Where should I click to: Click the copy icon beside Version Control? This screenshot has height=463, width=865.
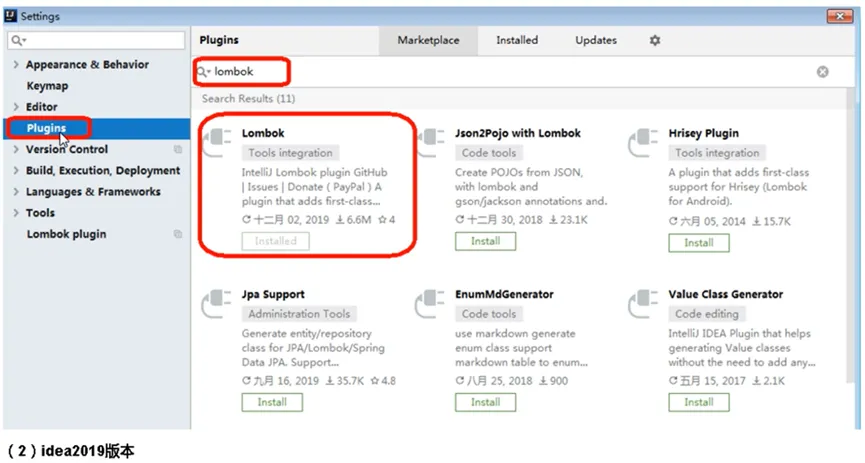[178, 149]
